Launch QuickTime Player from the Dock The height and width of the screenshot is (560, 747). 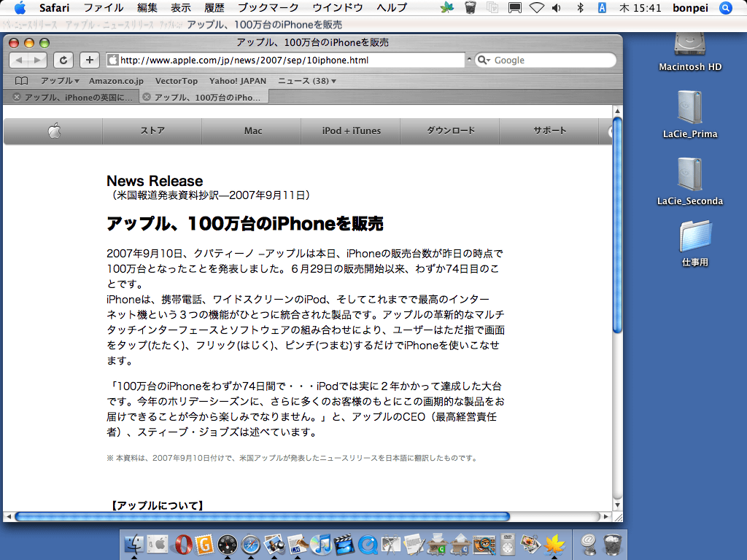point(368,545)
